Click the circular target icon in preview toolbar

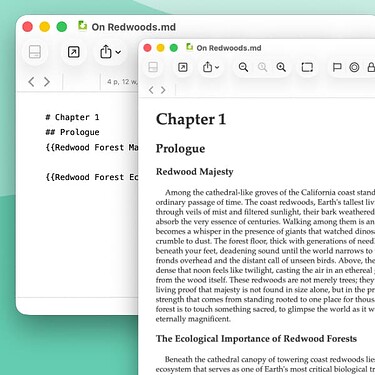354,67
